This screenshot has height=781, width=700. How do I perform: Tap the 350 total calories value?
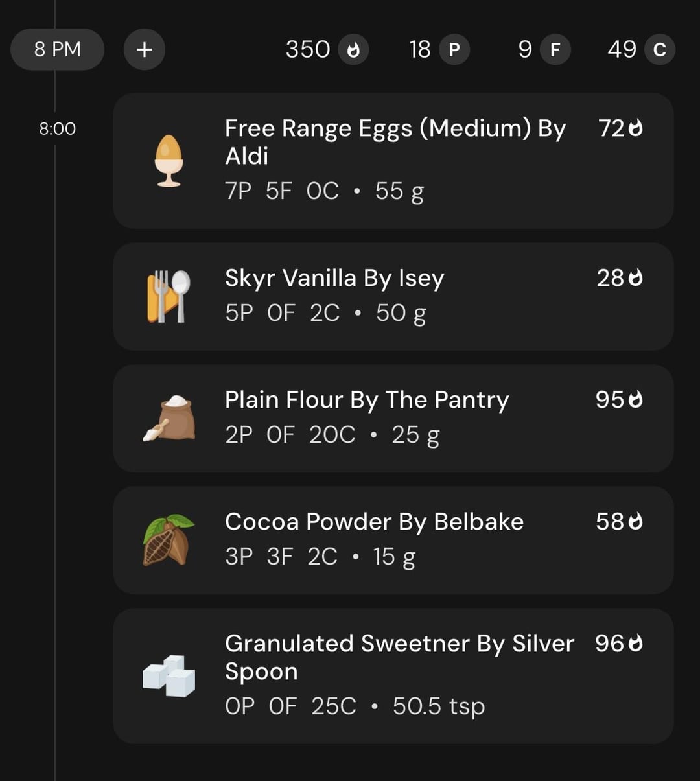click(x=308, y=49)
